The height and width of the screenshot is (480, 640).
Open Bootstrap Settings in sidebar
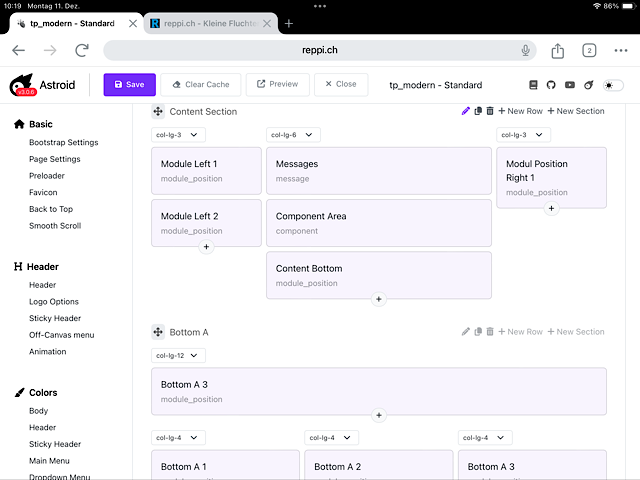coord(64,142)
